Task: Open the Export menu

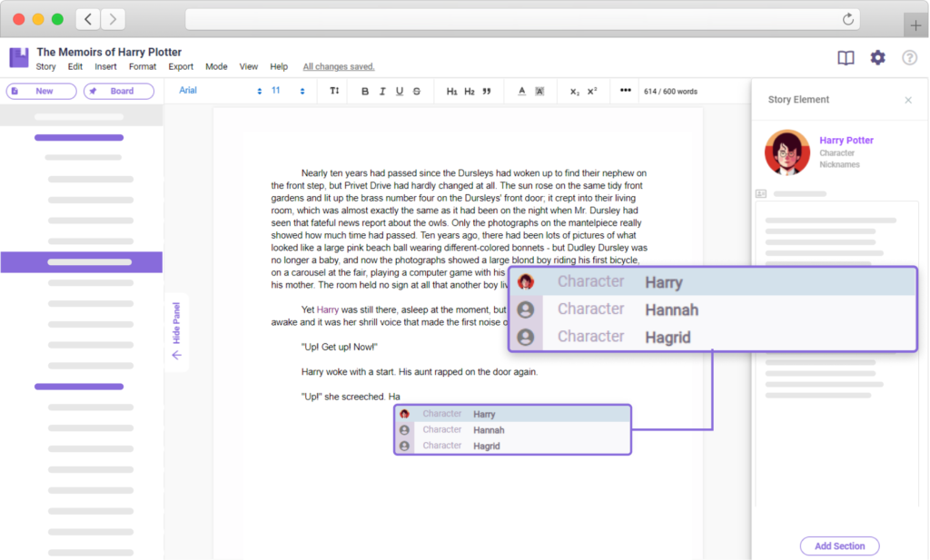Action: pyautogui.click(x=181, y=66)
